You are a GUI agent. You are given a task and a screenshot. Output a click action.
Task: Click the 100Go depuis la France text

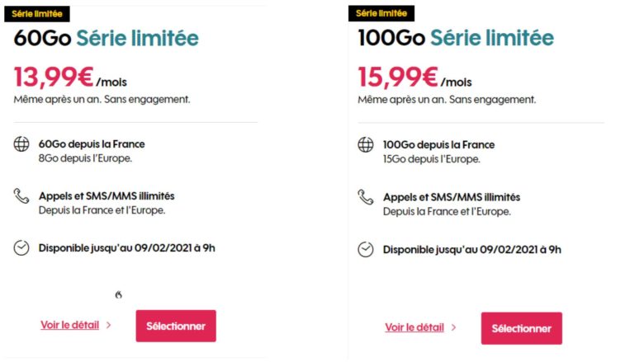tap(438, 145)
